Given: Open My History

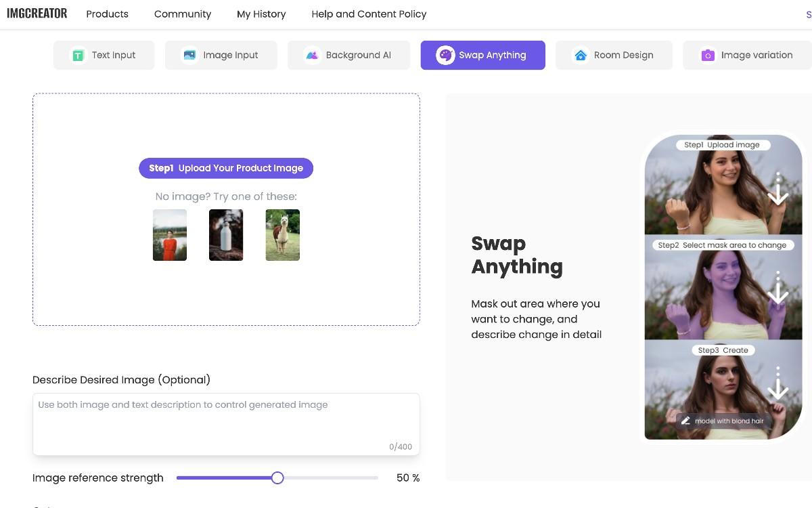Looking at the screenshot, I should pyautogui.click(x=261, y=14).
